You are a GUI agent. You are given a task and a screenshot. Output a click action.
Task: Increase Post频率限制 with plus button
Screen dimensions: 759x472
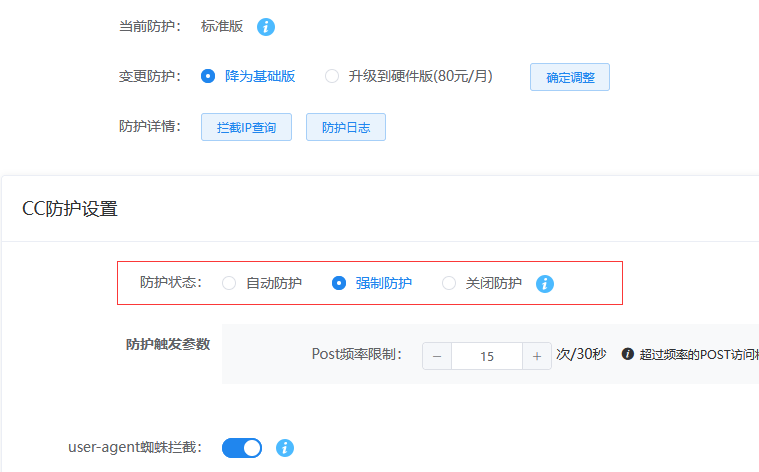(x=537, y=356)
